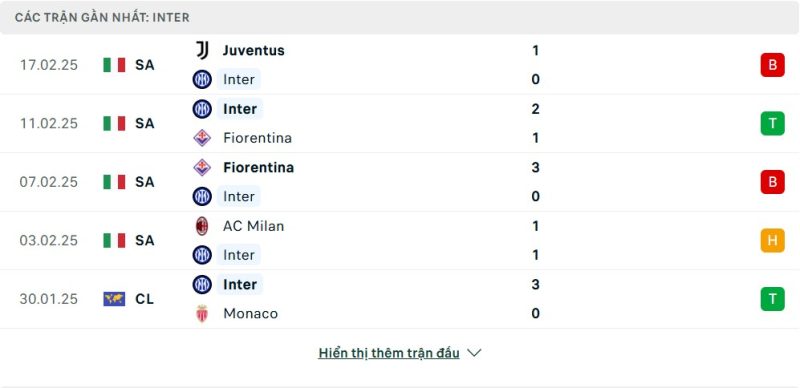Open the Hiển thị thêm trận đấu link
Image resolution: width=800 pixels, height=388 pixels.
[389, 353]
